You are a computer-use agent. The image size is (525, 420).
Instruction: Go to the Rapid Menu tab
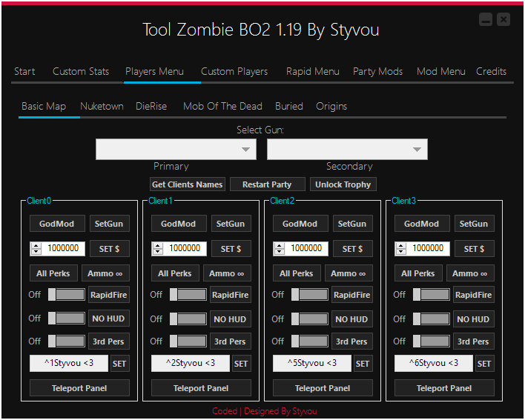(x=312, y=72)
